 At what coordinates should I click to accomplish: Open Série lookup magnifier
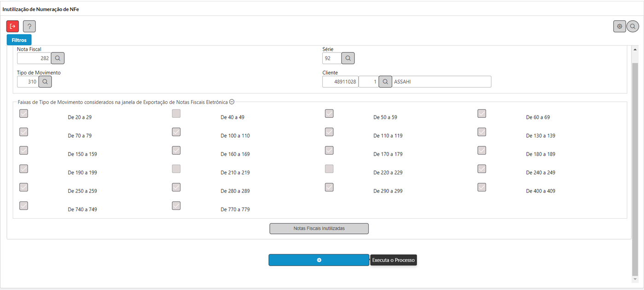pos(348,58)
